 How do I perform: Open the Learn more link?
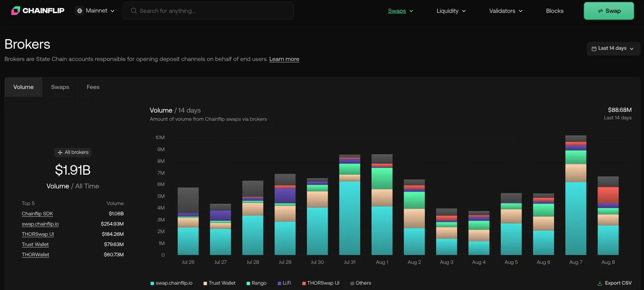284,59
